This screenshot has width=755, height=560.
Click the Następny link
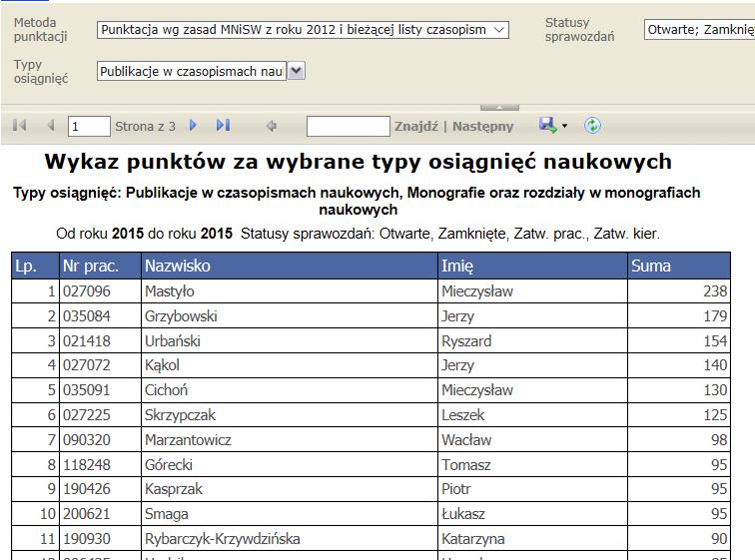[483, 126]
